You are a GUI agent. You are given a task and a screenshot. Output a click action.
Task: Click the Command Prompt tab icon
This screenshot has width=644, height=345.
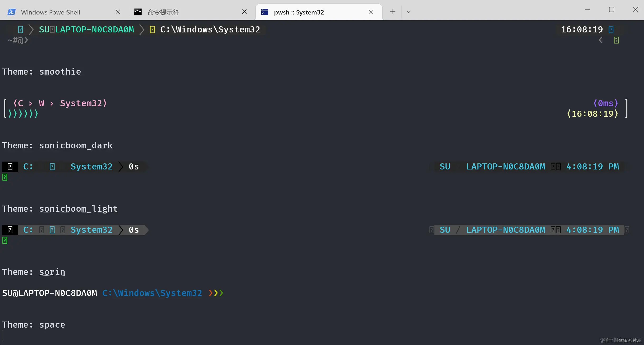(138, 12)
